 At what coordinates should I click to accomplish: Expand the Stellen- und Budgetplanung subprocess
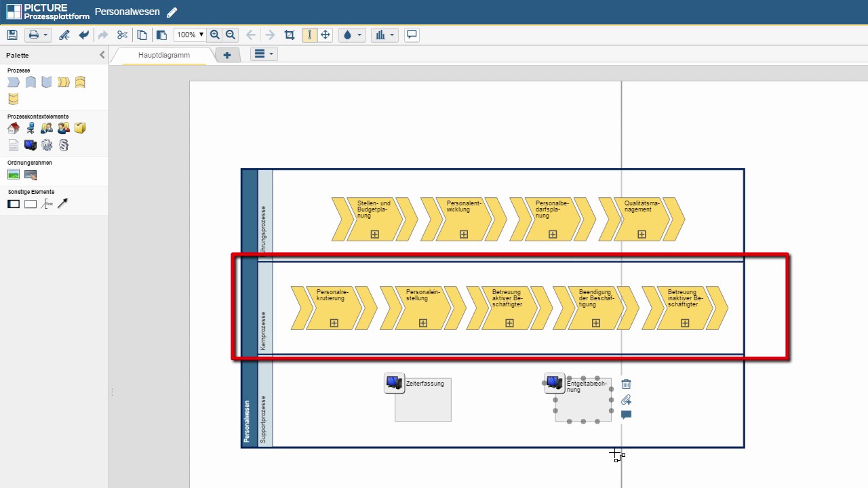point(374,235)
